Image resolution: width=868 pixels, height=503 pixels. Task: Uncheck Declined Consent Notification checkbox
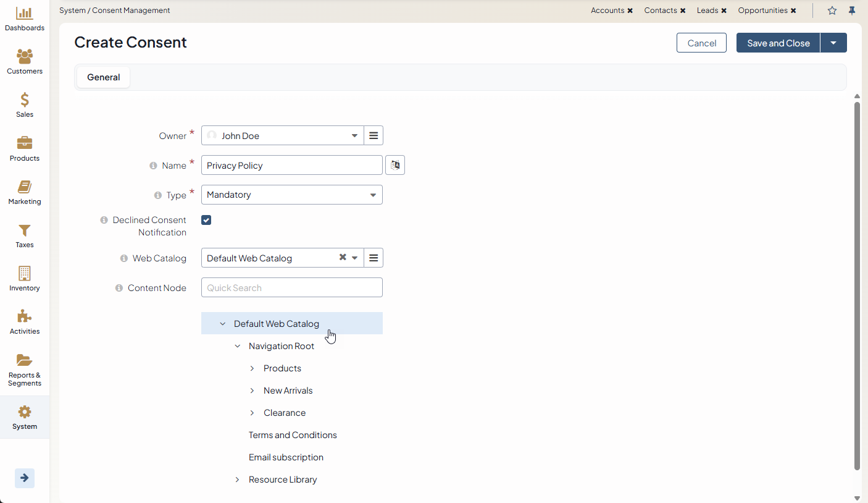(x=206, y=220)
